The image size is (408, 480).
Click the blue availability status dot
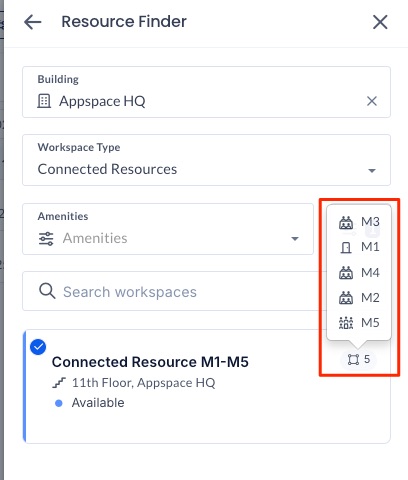coord(59,404)
